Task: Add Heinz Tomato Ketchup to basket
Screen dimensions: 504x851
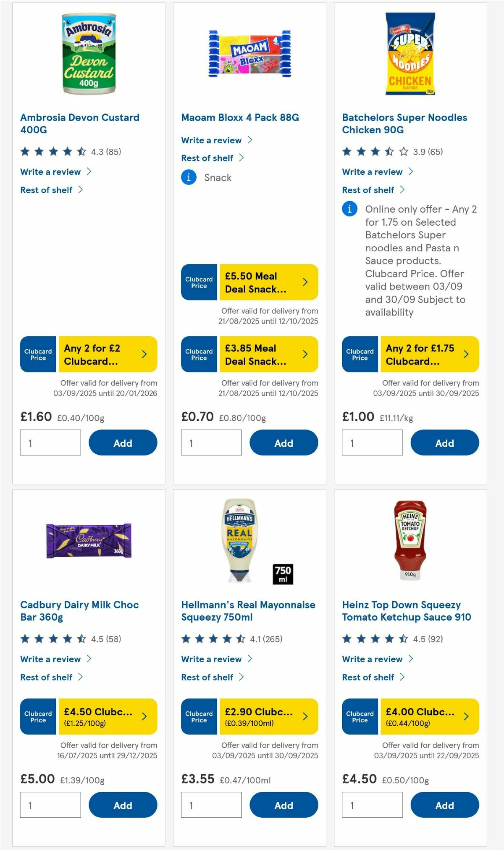Action: pyautogui.click(x=445, y=805)
